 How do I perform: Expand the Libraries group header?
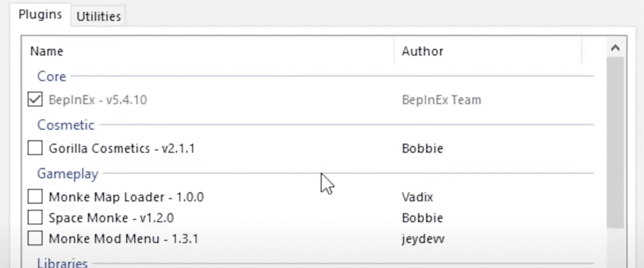click(x=62, y=263)
